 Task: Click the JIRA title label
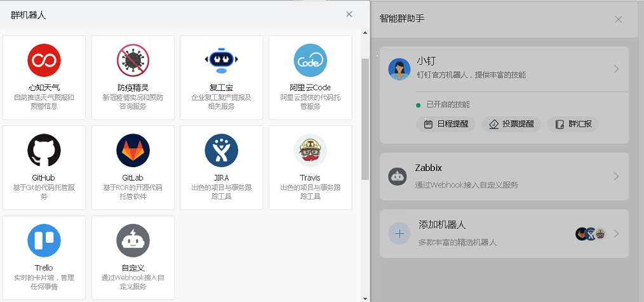click(222, 178)
